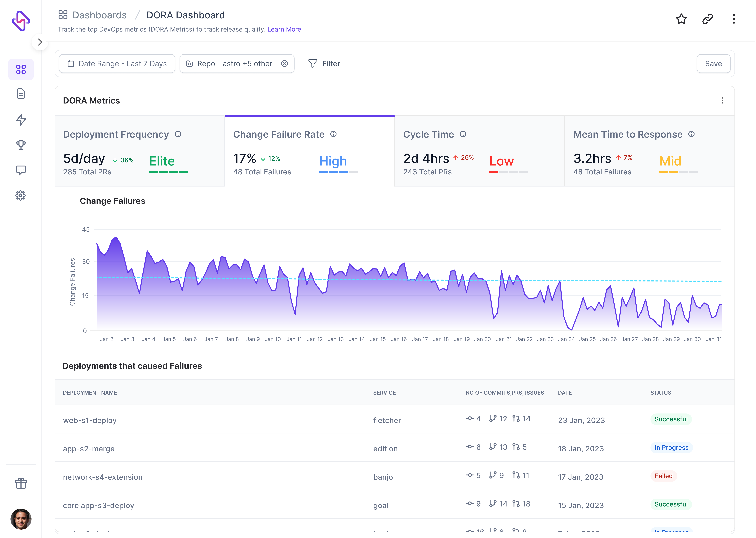Click the gift icon in sidebar
This screenshot has width=756, height=538.
(x=21, y=483)
